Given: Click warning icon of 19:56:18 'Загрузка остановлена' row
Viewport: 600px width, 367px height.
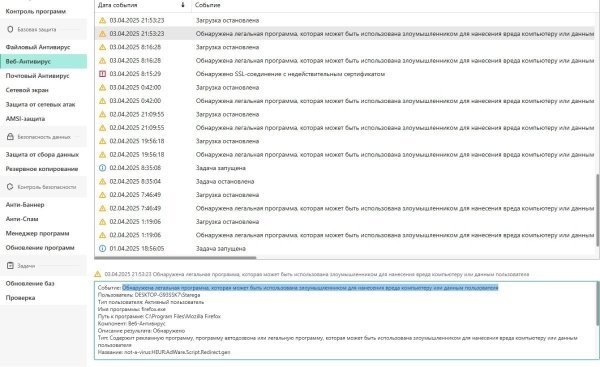Looking at the screenshot, I should [103, 141].
